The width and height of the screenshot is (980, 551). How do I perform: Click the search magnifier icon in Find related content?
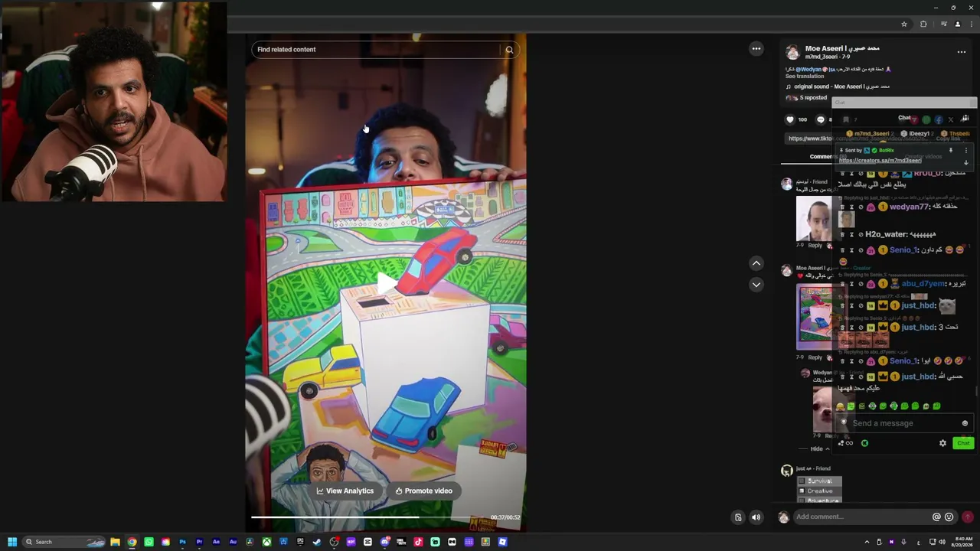pos(509,50)
